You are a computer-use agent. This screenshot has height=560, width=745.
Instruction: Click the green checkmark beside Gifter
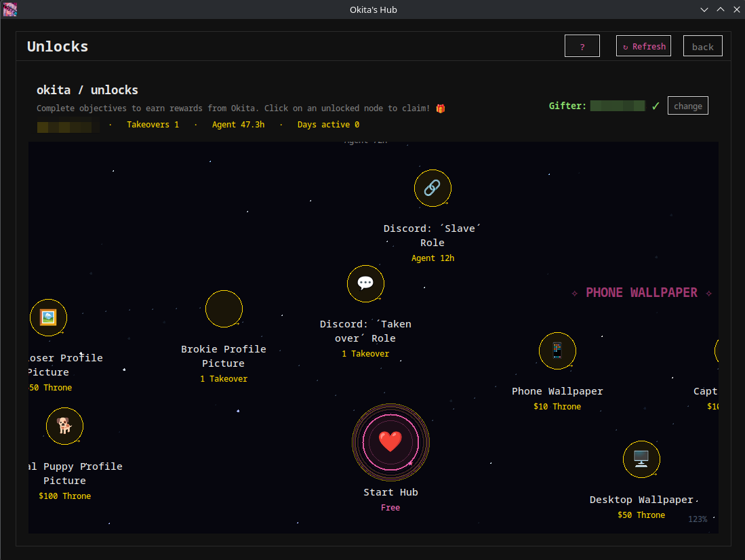(x=656, y=106)
